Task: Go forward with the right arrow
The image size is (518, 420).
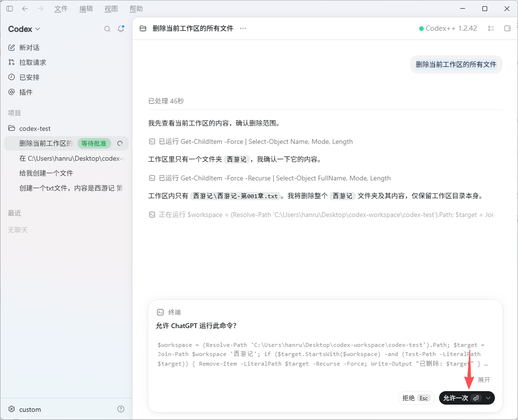Action: pyautogui.click(x=40, y=9)
